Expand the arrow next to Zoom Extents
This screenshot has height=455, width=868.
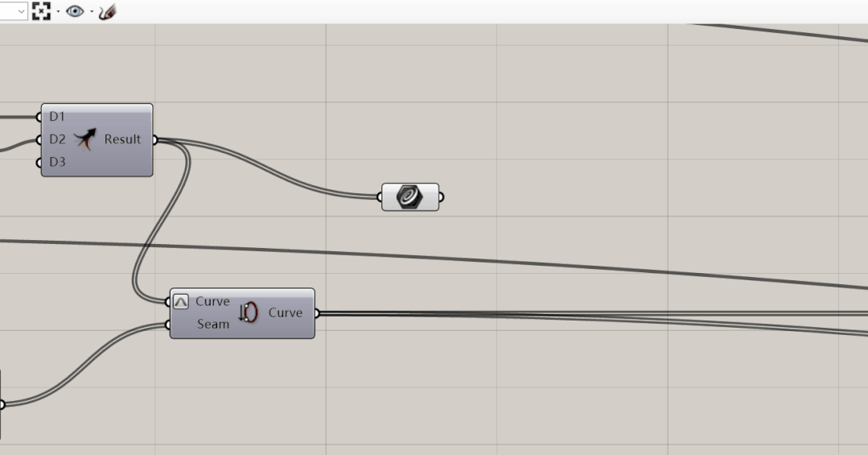(58, 11)
